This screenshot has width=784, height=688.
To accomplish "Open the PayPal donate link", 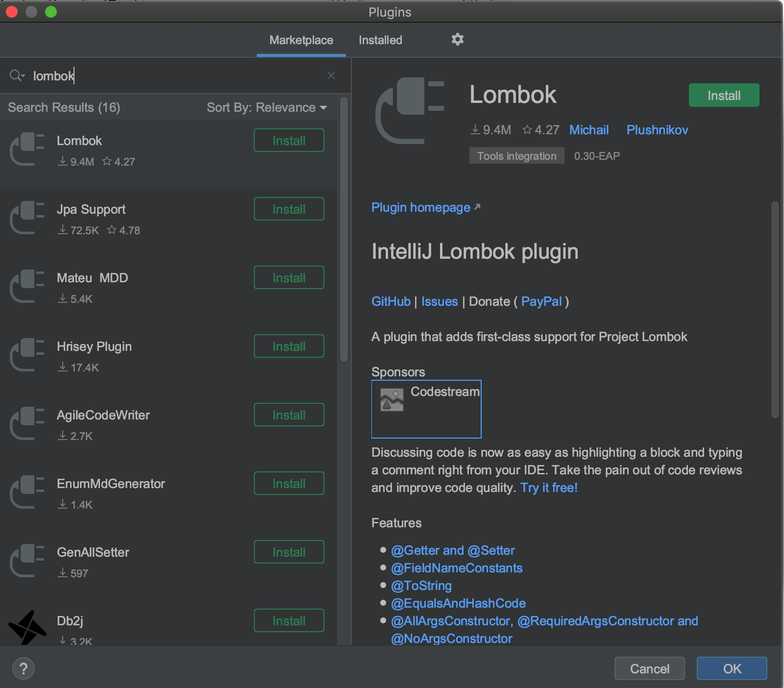I will 541,301.
